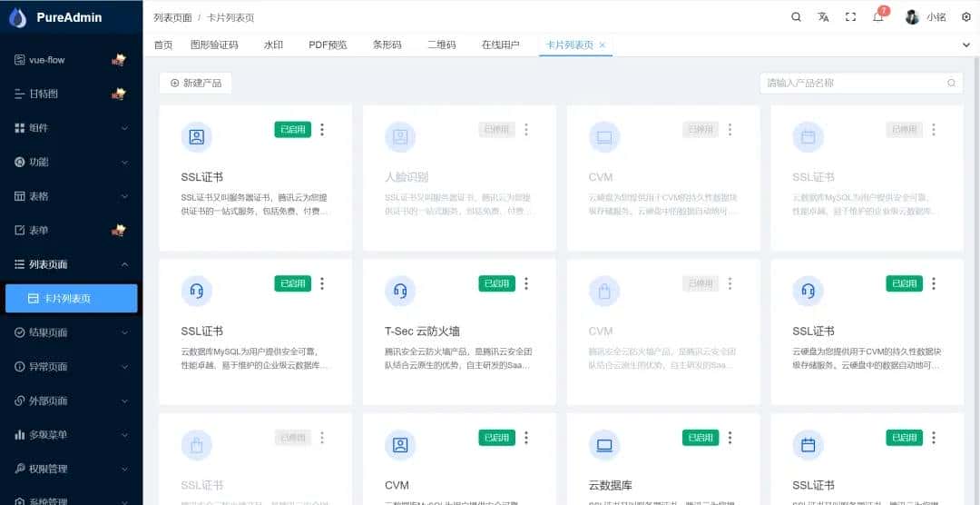The height and width of the screenshot is (505, 980).
Task: Focus the 请输入产品名称 search field
Action: pos(861,83)
